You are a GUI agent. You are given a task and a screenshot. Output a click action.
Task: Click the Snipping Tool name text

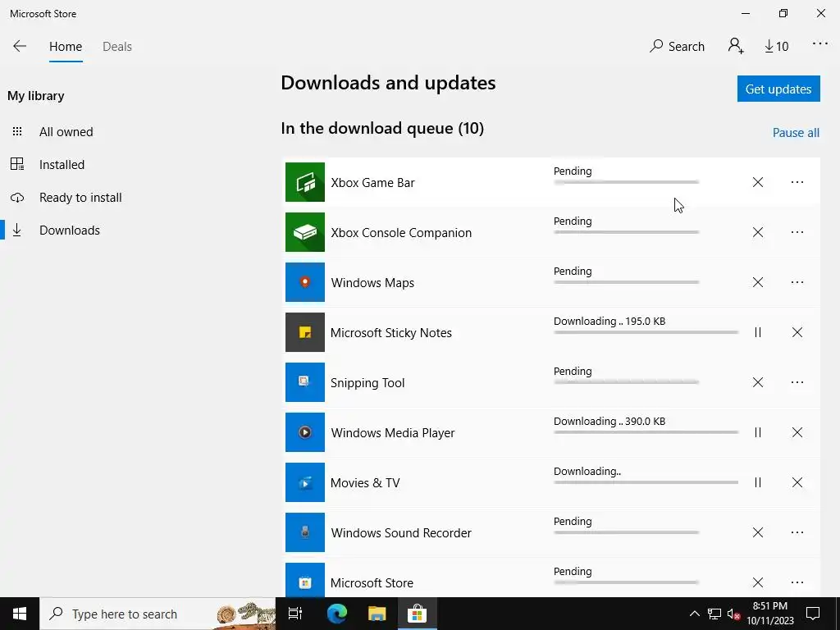367,383
